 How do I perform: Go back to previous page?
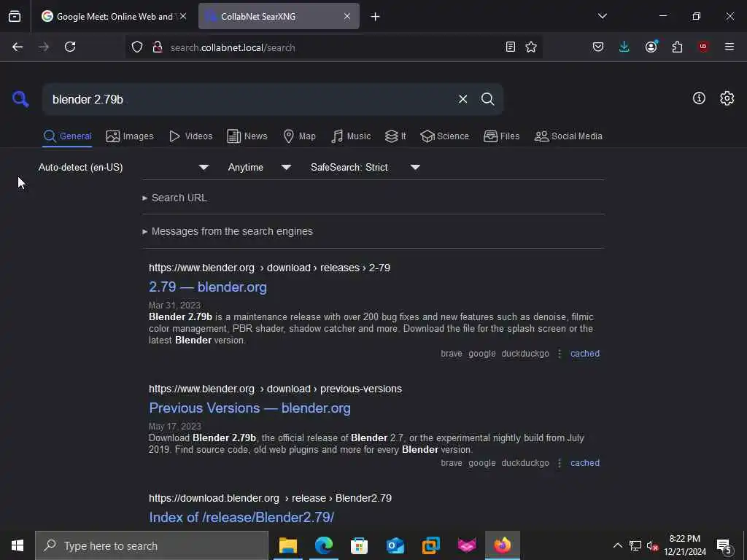[x=18, y=47]
